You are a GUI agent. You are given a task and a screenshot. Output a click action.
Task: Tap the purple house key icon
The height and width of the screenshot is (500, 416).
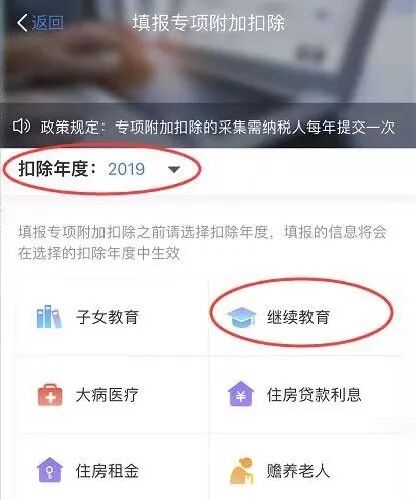50,470
